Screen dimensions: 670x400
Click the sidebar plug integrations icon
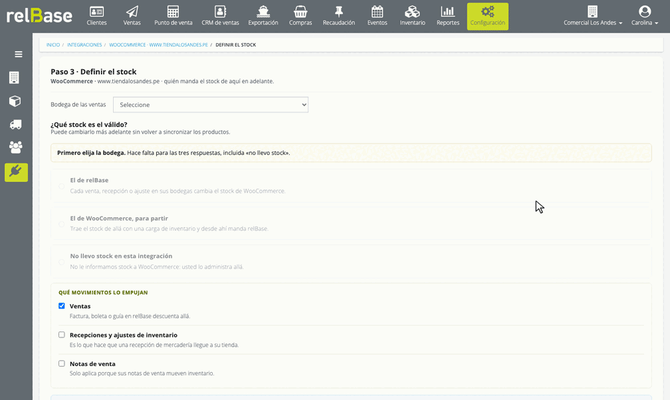click(16, 172)
